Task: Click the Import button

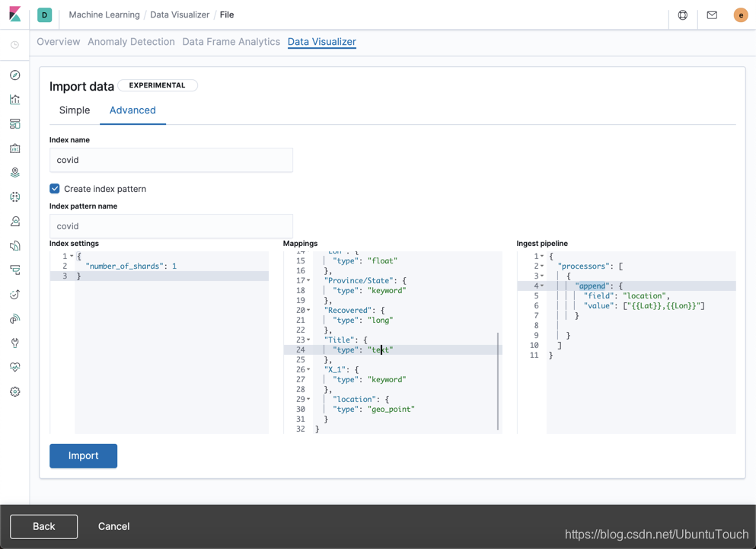Action: [x=84, y=456]
